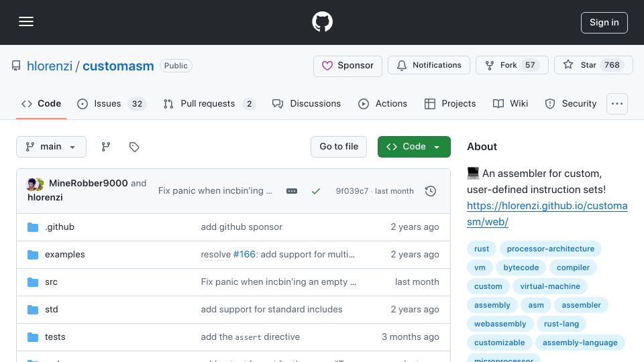Click the Go to file button
Image resolution: width=644 pixels, height=362 pixels.
[x=338, y=147]
